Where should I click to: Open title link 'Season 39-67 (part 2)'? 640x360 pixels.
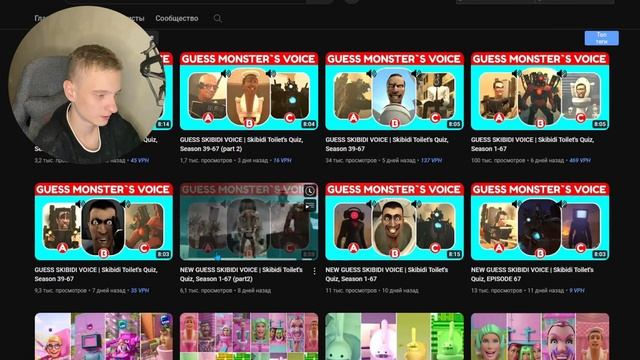pos(241,144)
